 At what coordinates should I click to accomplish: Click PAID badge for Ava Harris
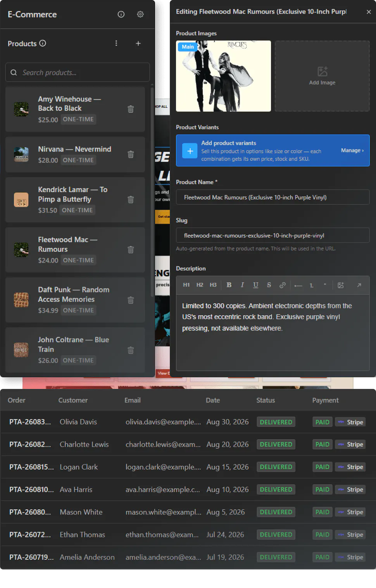point(322,489)
